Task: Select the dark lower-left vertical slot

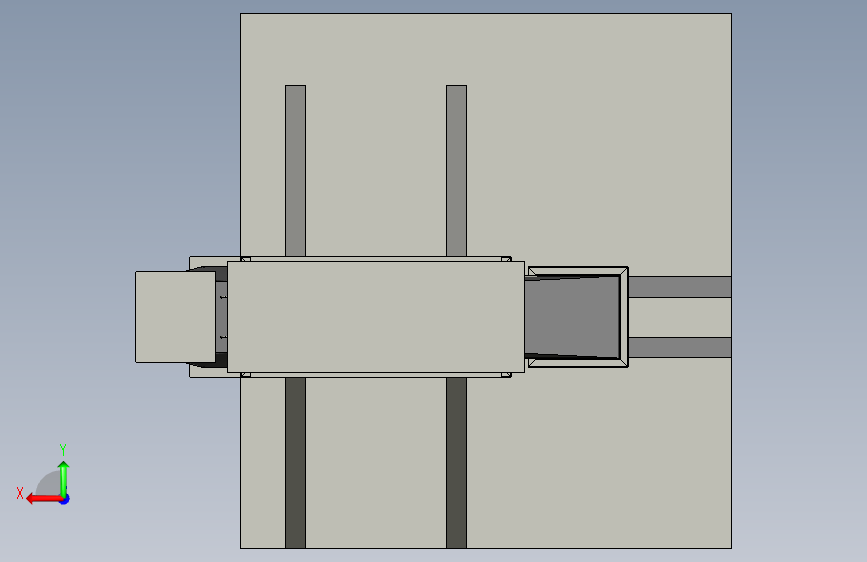Action: pos(295,463)
